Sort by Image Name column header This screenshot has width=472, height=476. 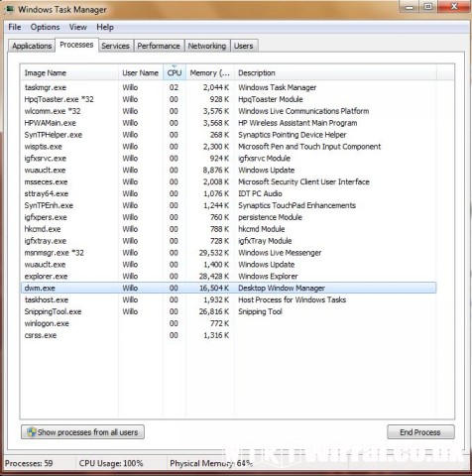pyautogui.click(x=69, y=72)
